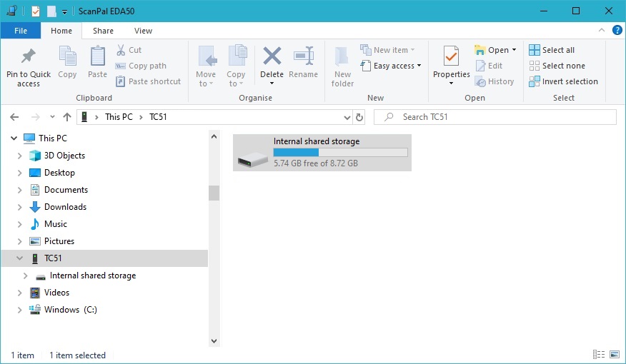Open Delete options dropdown arrow

(x=272, y=84)
